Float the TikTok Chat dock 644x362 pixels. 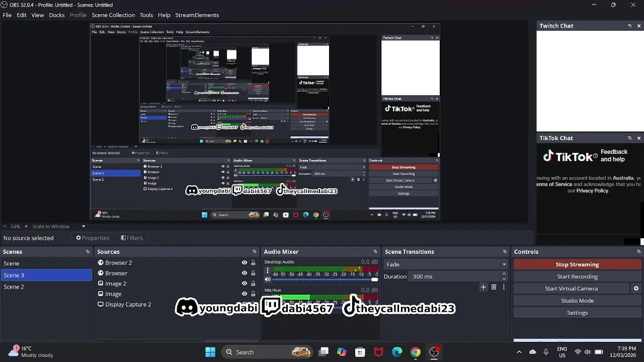click(630, 138)
